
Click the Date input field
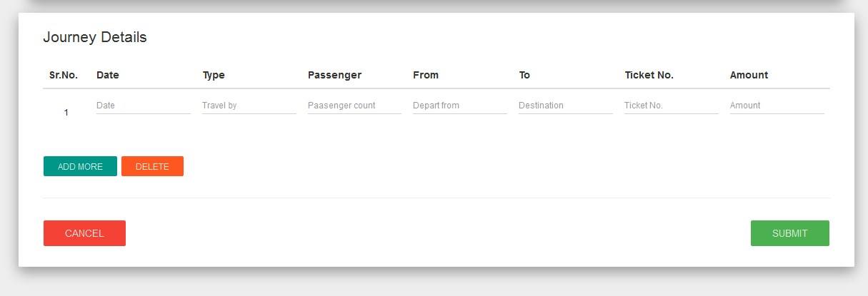(x=143, y=106)
